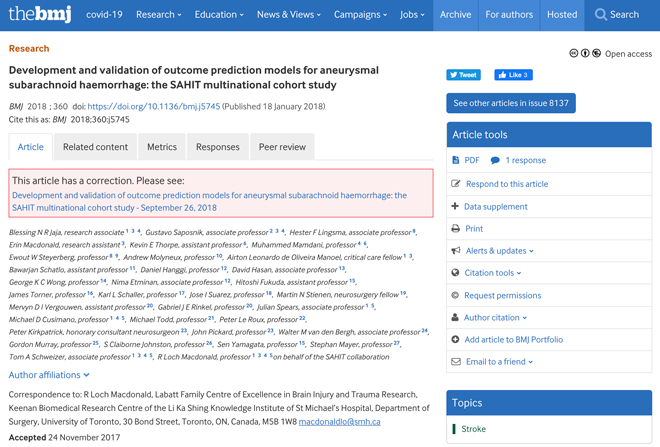
Task: Switch to Related content tab
Action: click(x=96, y=147)
